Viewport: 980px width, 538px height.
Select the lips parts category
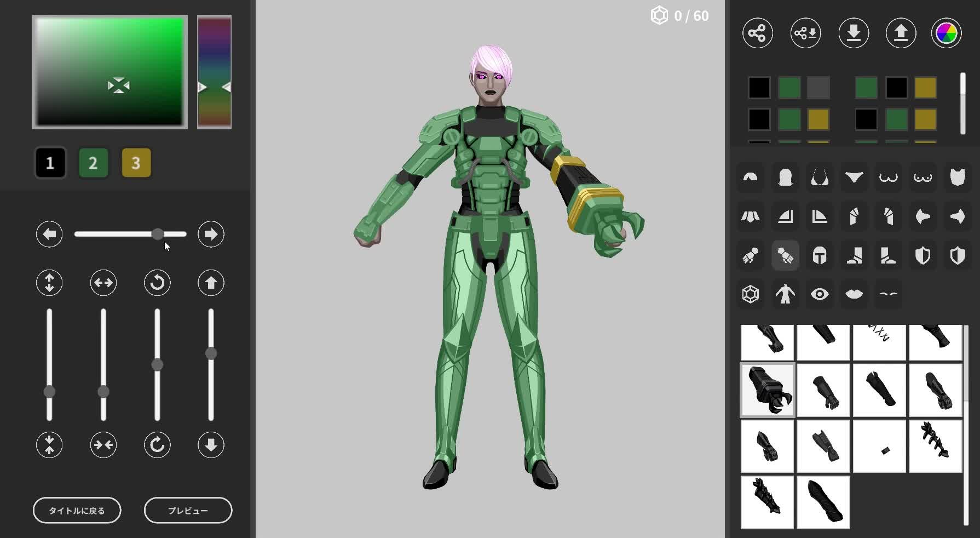tap(854, 294)
